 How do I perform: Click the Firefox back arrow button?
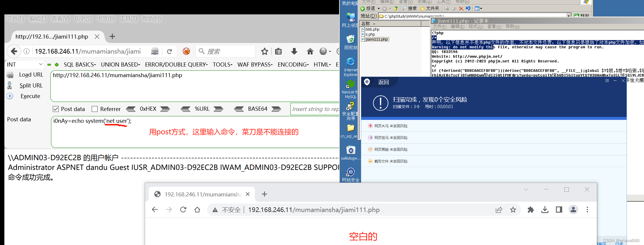coord(14,51)
